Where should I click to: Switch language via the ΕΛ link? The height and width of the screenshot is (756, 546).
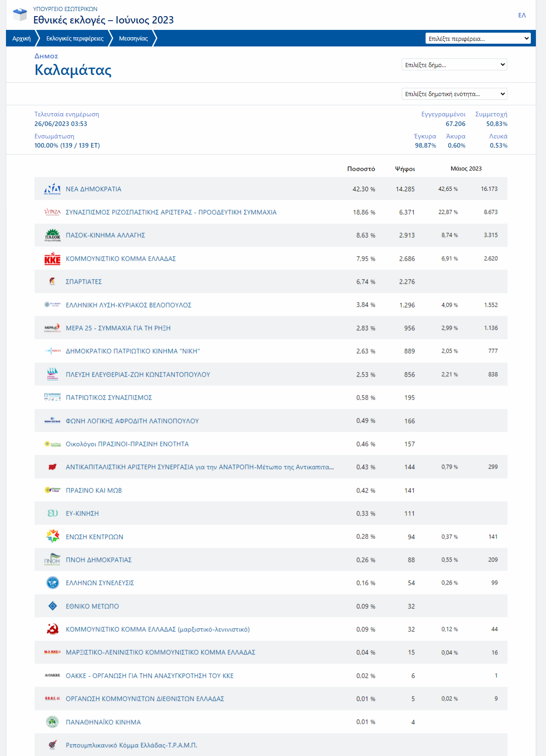point(522,15)
